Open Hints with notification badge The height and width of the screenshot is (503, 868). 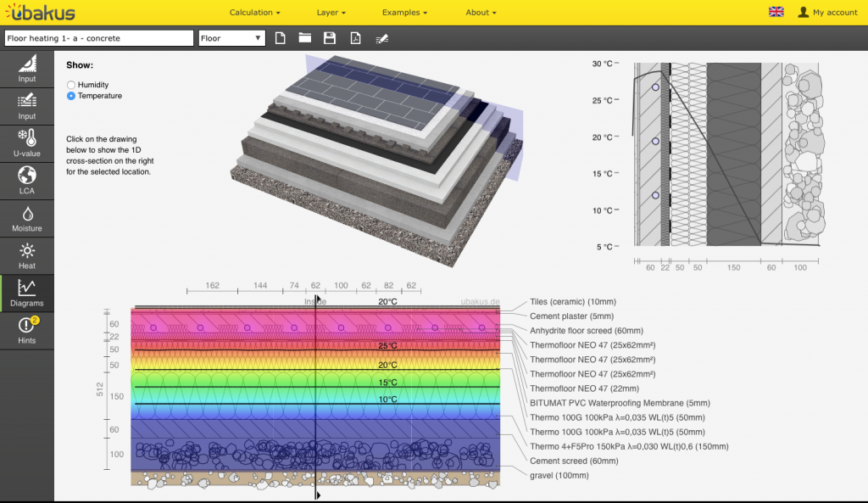(27, 330)
